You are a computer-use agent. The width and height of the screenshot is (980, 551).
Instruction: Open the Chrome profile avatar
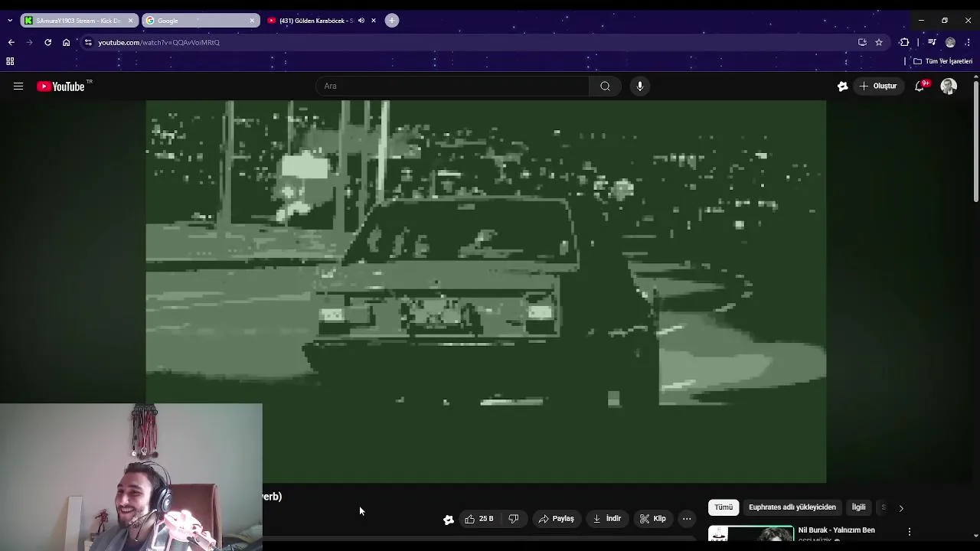(950, 42)
